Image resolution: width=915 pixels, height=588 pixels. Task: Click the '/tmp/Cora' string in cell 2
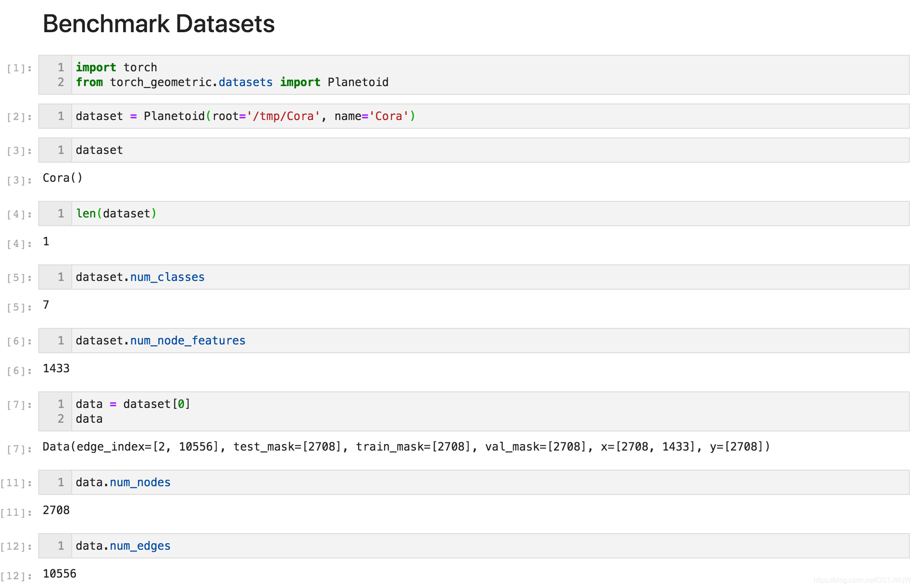pos(283,116)
